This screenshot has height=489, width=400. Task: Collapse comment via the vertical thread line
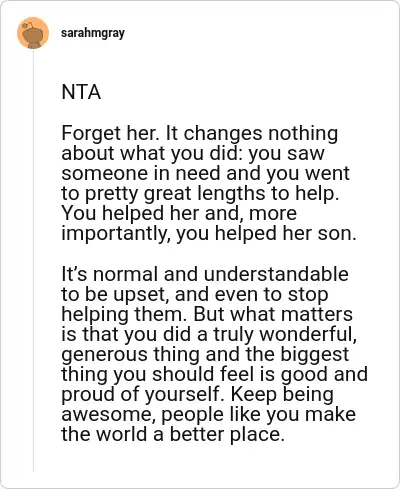coord(33,260)
